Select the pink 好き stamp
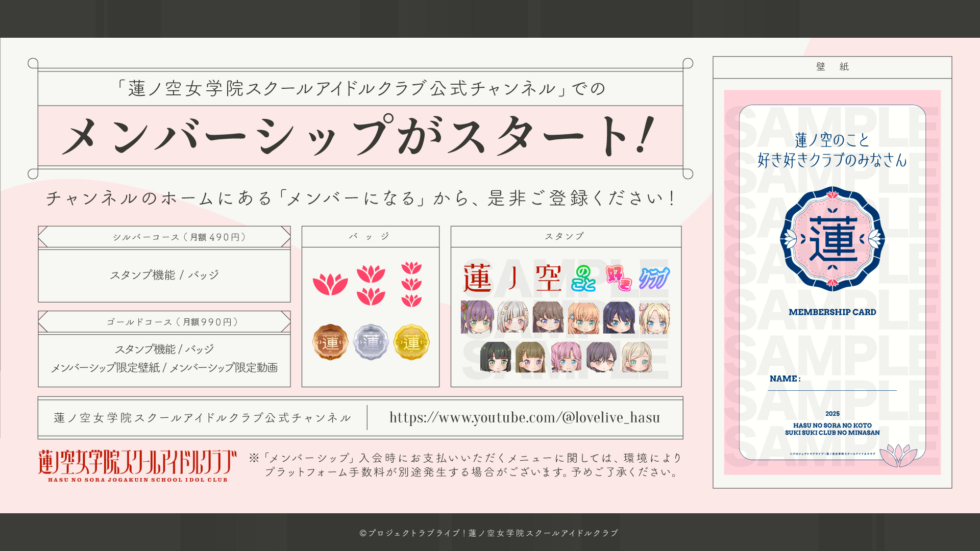Image resolution: width=980 pixels, height=551 pixels. (619, 278)
